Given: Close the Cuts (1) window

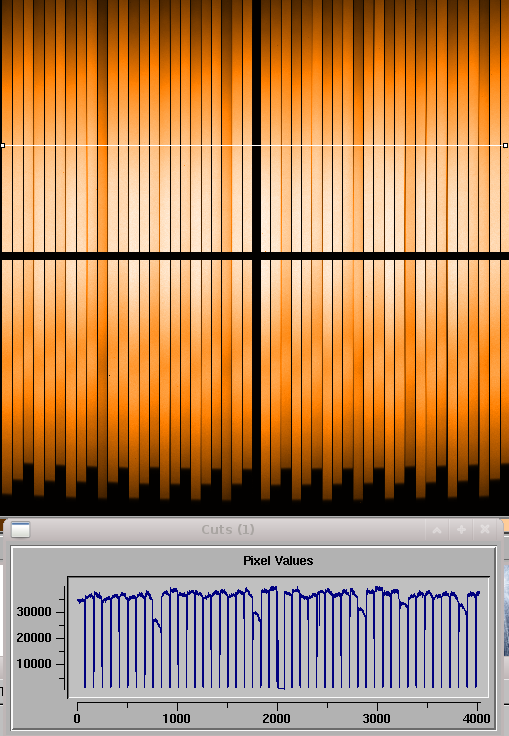Looking at the screenshot, I should tap(485, 530).
